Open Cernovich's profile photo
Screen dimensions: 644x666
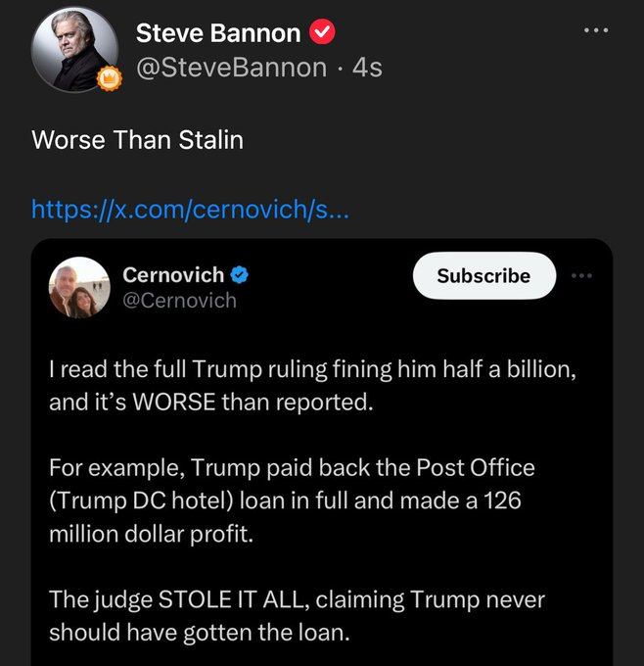(x=79, y=287)
